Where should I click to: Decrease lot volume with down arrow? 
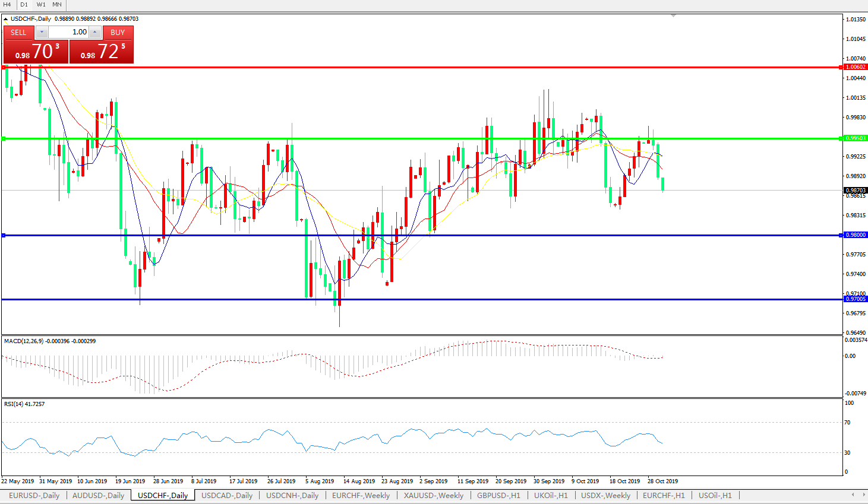42,32
